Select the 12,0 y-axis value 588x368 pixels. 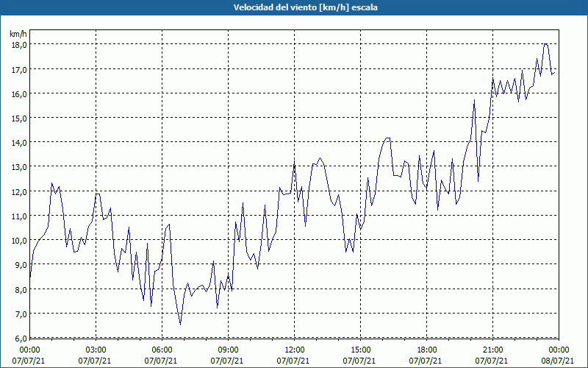19,192
